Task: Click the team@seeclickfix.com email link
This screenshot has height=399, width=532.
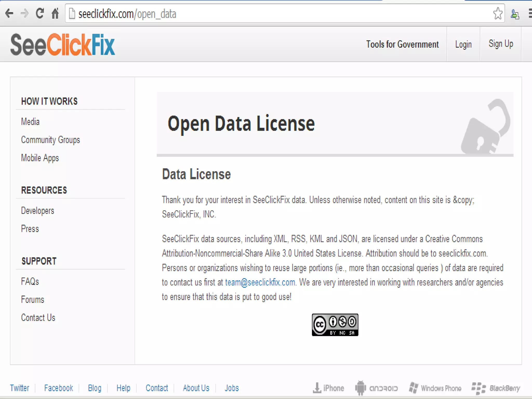Action: [260, 282]
